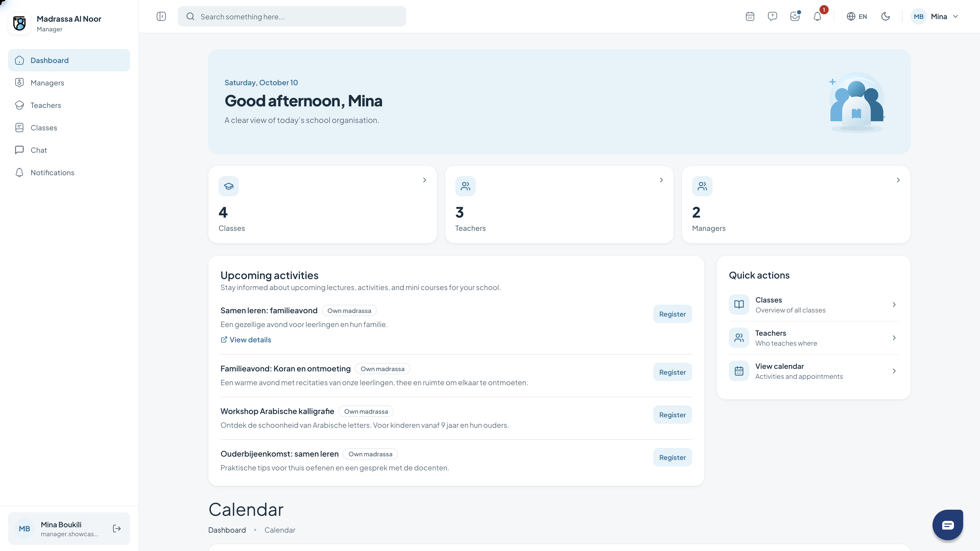
Task: Select Dashboard in the sidebar
Action: (69, 60)
